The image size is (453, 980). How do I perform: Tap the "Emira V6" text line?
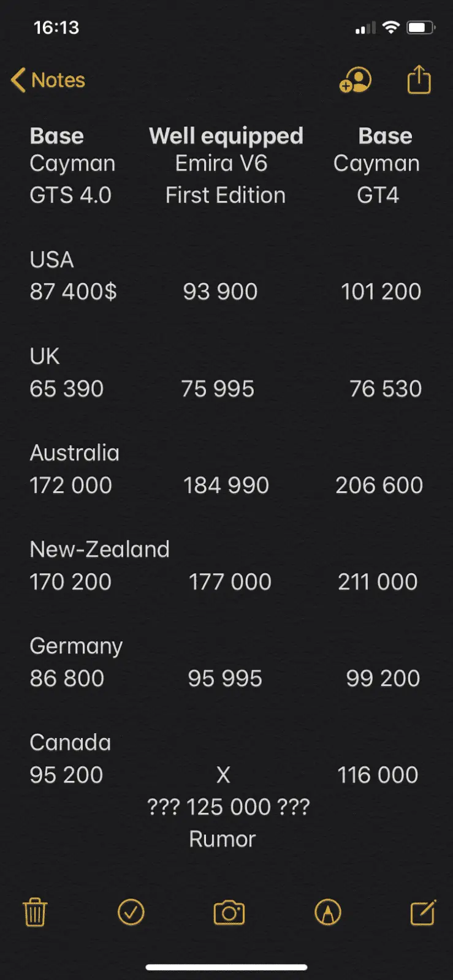coord(221,164)
